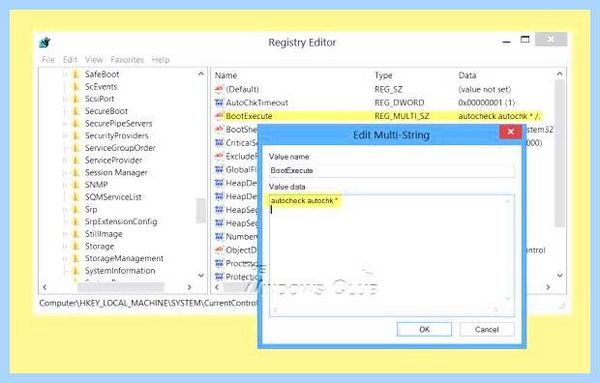This screenshot has width=600, height=383.
Task: Click the binary icon beside CriticalSection value
Action: (219, 143)
